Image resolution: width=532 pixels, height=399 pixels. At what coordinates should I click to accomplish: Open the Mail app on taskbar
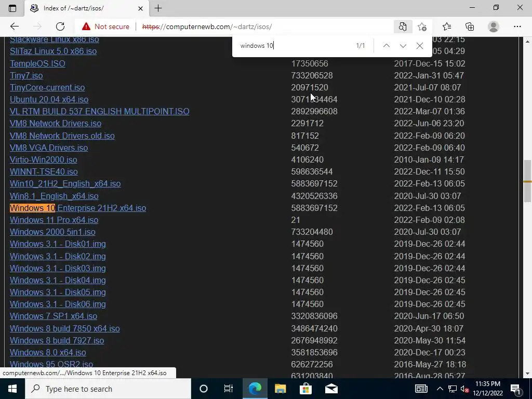tap(331, 389)
